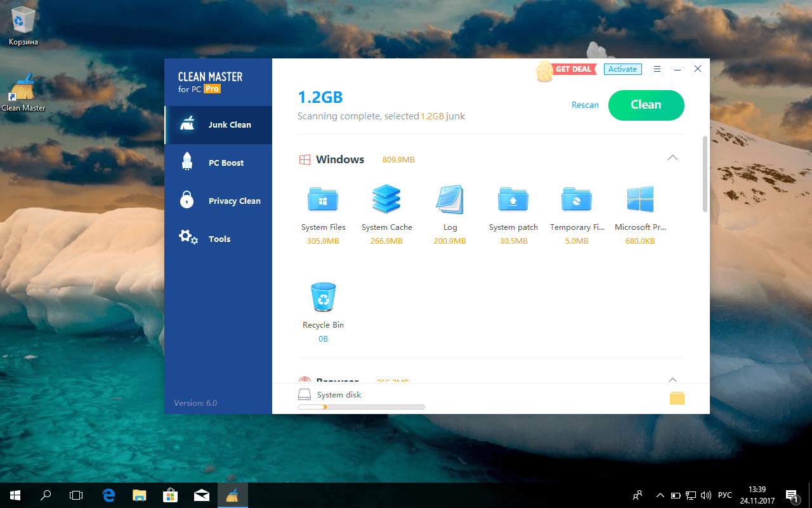Click the 266.9MB System Cache size
The image size is (812, 508).
[386, 241]
